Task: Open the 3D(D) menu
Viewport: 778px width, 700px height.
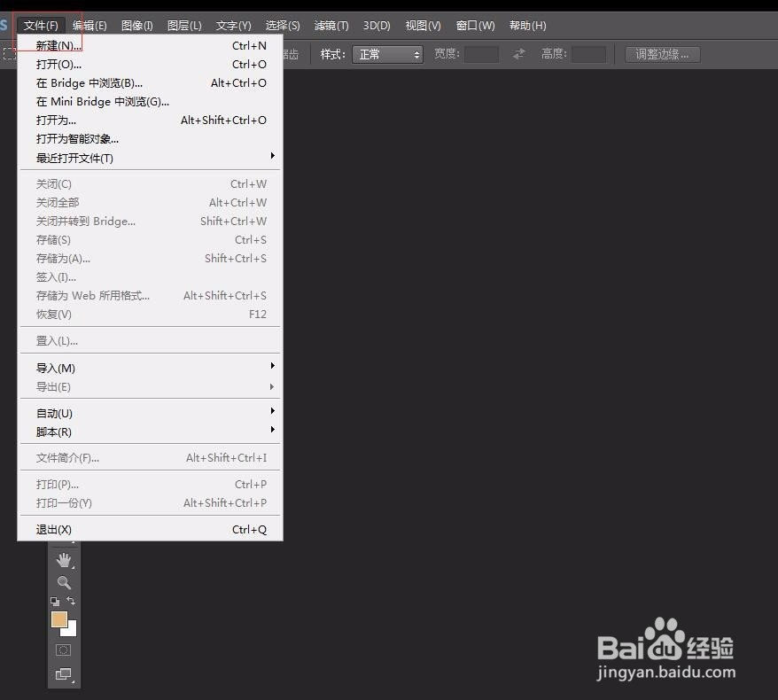Action: [x=377, y=26]
